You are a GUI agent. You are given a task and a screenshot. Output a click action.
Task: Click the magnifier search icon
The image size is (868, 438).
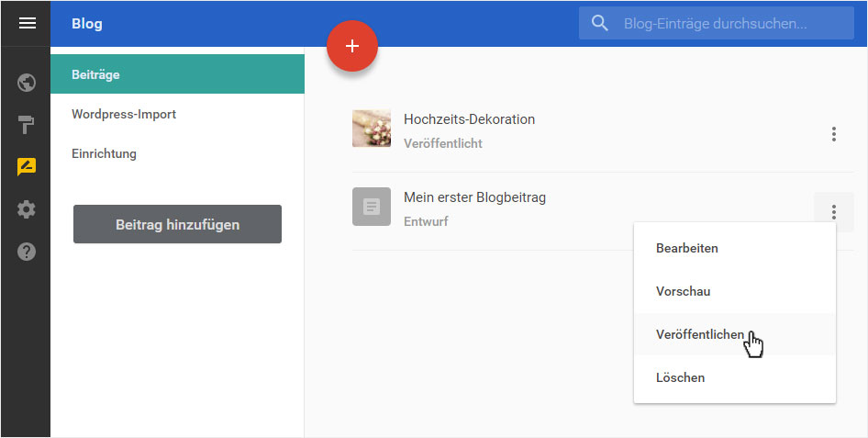tap(600, 23)
